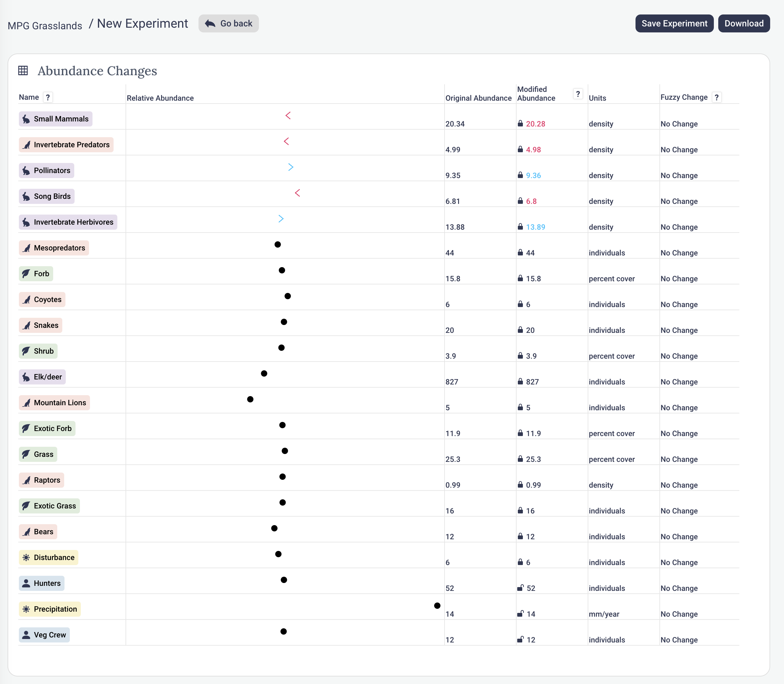This screenshot has height=684, width=784.
Task: Open the Fuzzy Change selector for Hunters
Action: point(679,588)
